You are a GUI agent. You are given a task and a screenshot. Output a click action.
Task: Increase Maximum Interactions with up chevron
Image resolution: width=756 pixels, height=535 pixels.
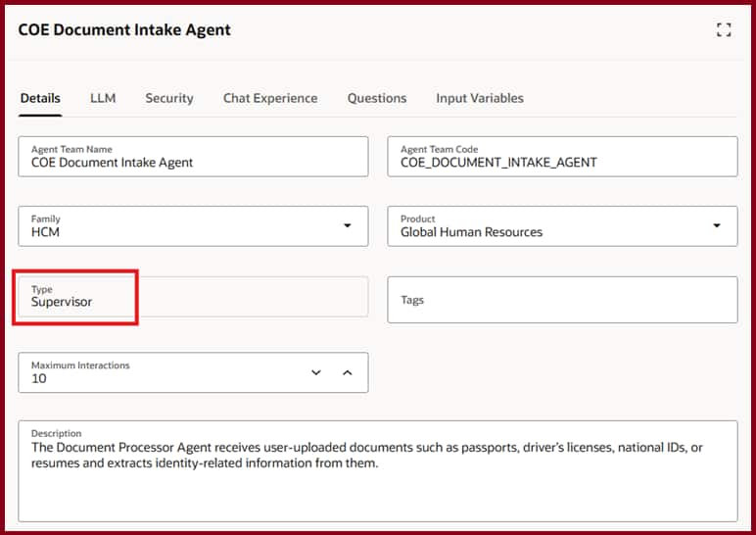pos(347,372)
